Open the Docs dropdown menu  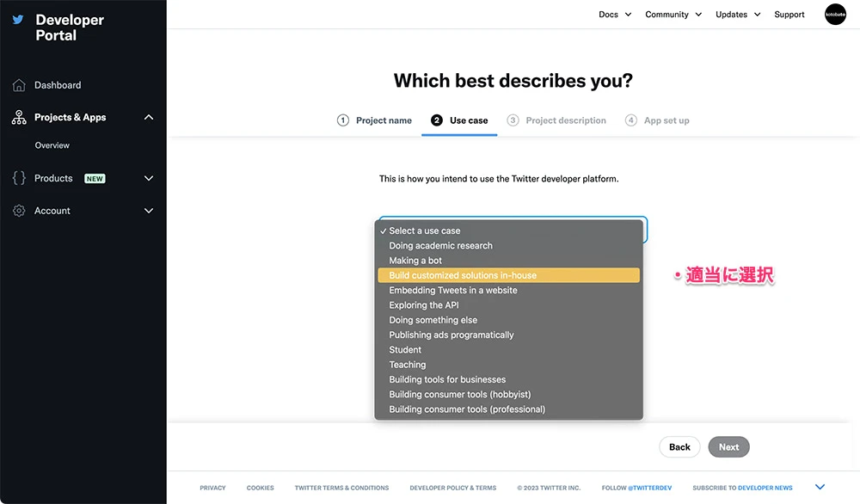point(615,15)
